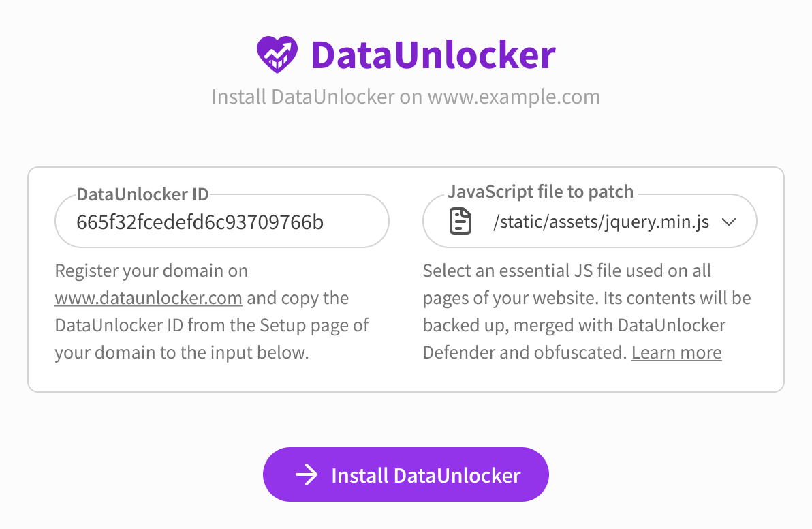
Task: Click the DataUnlocker ID field label
Action: [142, 194]
